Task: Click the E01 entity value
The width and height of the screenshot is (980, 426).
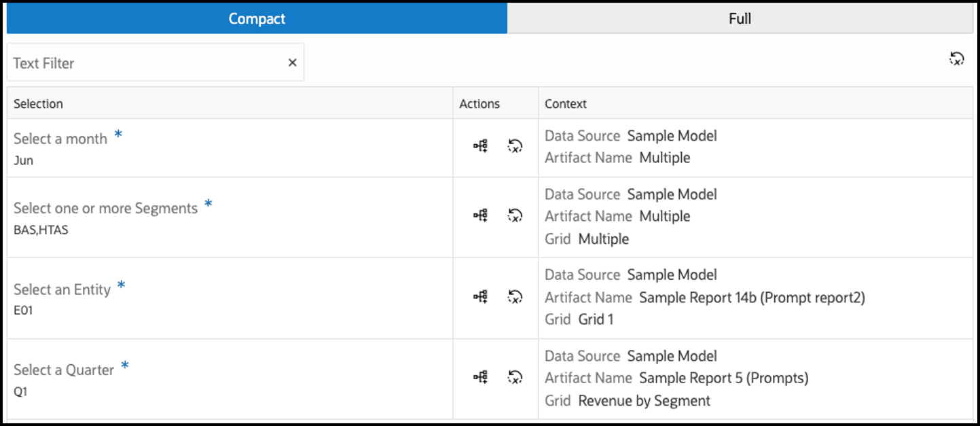Action: click(23, 310)
